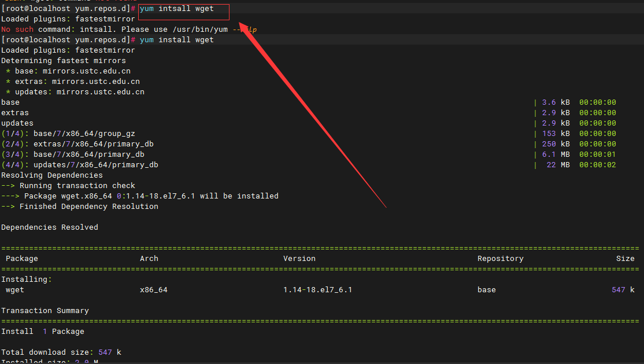
Task: Click the red-boxed mistyped 'yum intsall wget' command
Action: [176, 9]
